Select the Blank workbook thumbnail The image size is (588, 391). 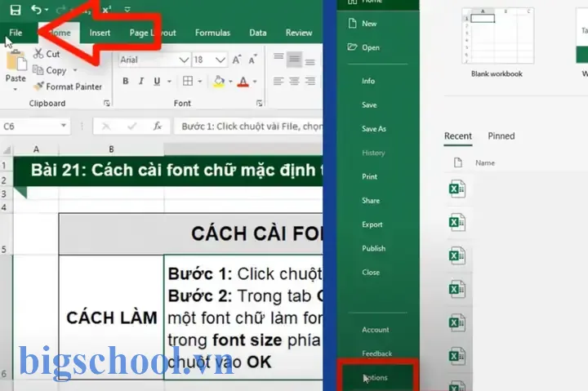point(497,38)
